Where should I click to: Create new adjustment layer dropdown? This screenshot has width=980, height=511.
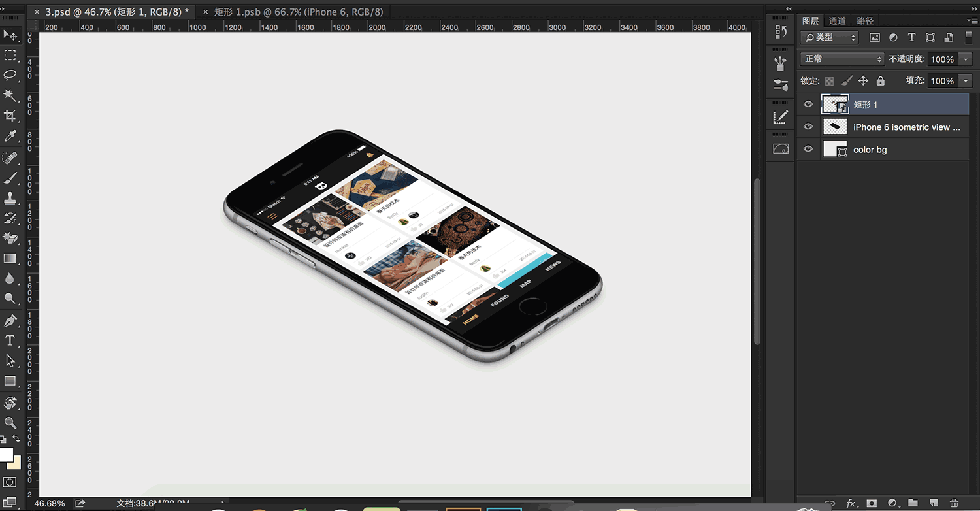tap(892, 503)
